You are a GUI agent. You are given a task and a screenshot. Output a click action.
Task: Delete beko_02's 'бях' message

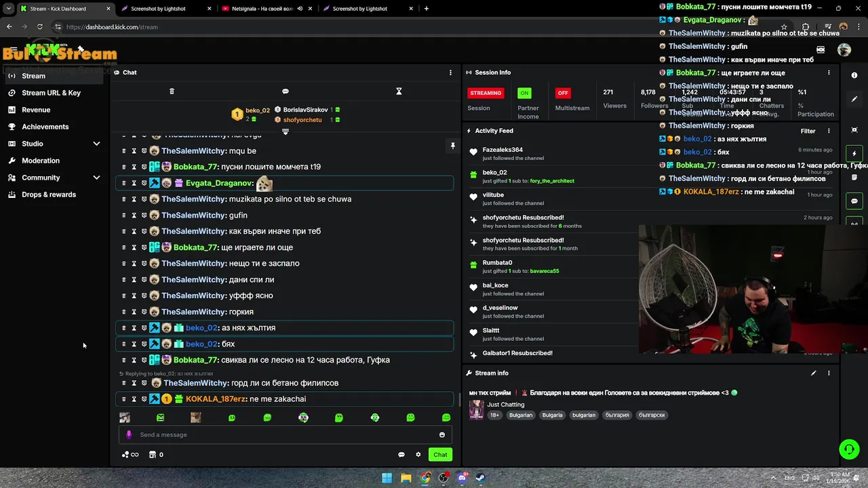[123, 344]
